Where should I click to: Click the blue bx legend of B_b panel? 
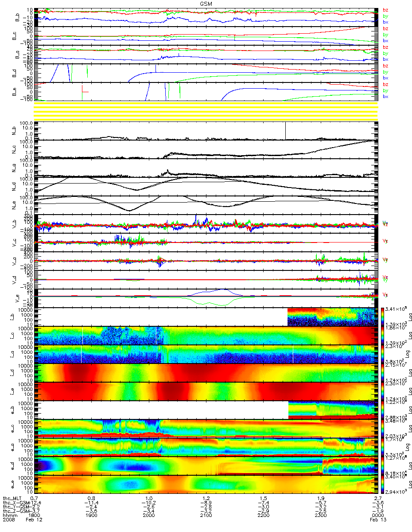coord(385,22)
